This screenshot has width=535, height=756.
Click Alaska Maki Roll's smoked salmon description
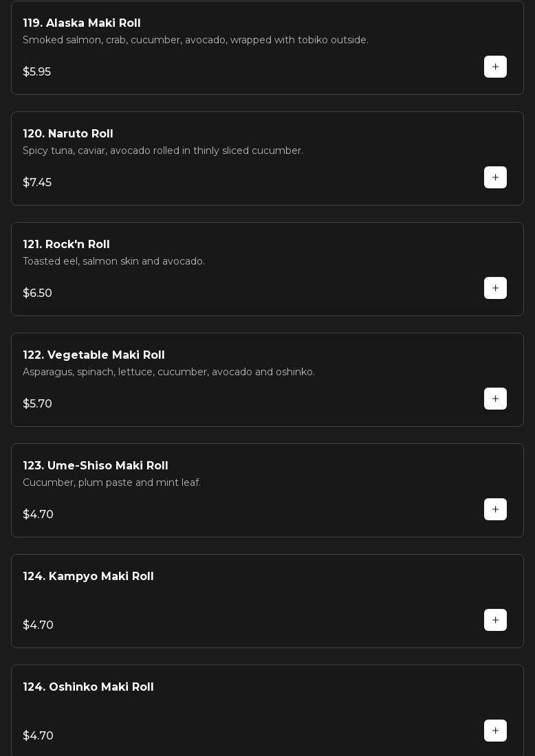click(x=195, y=41)
